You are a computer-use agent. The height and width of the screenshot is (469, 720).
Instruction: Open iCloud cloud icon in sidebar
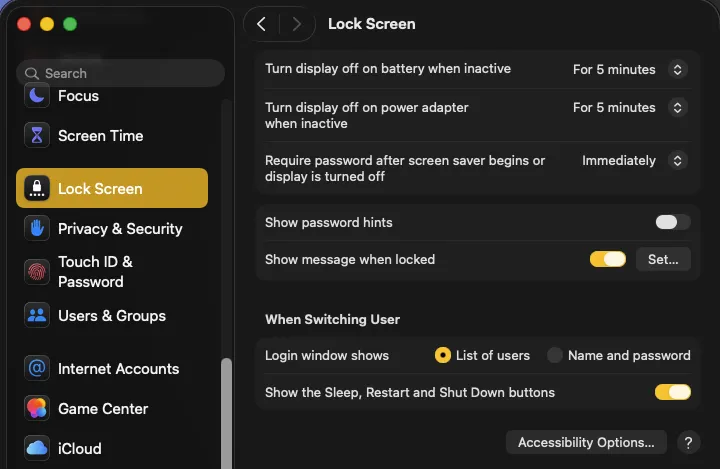point(37,448)
